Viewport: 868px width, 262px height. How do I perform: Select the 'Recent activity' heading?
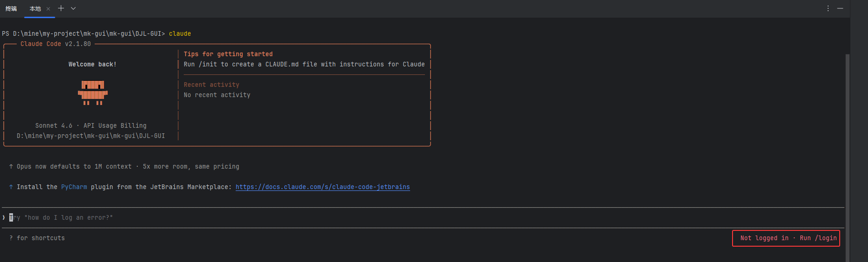point(212,85)
